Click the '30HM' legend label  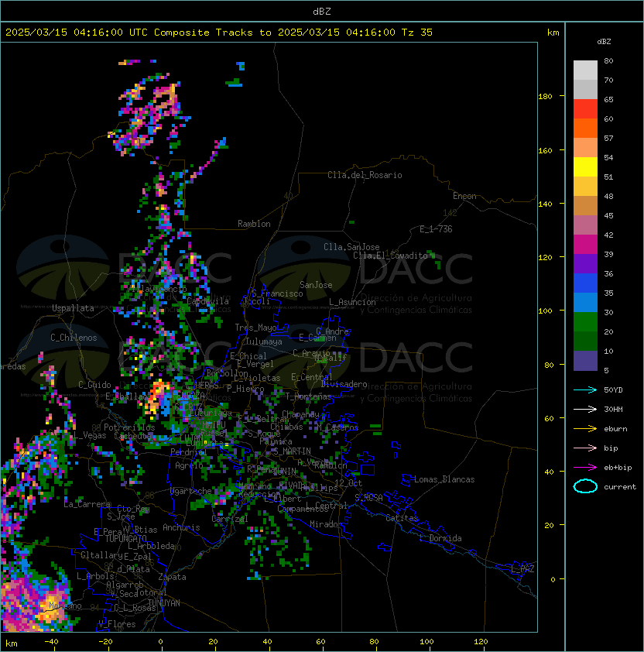[x=613, y=409]
